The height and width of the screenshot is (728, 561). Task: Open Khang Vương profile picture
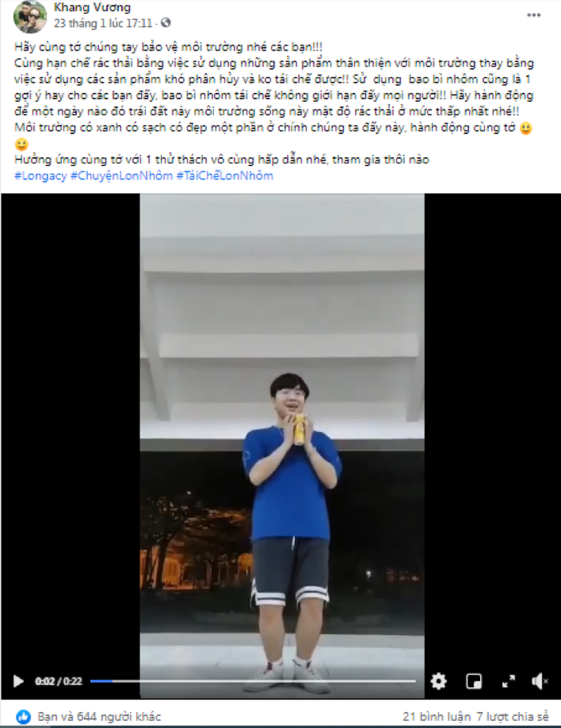click(x=30, y=17)
